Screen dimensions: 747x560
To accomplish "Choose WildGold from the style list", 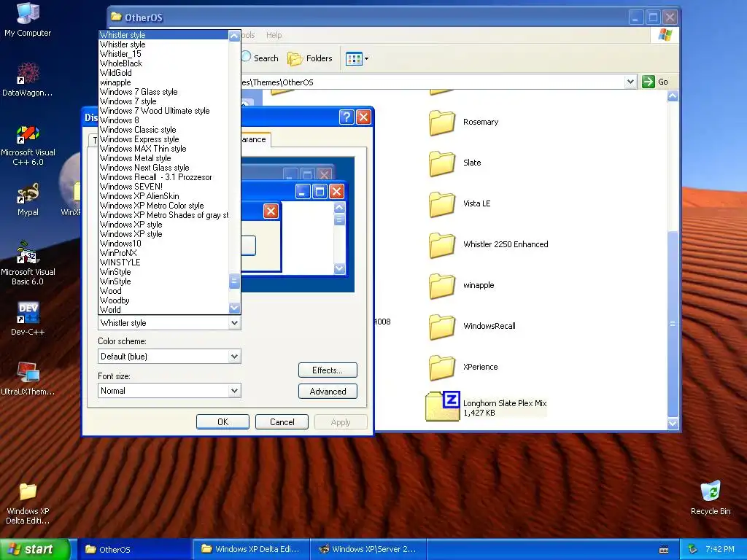I will coord(163,73).
